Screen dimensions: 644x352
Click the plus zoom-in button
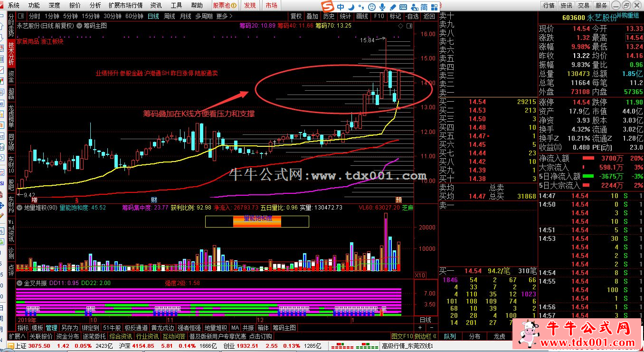[x=420, y=328]
